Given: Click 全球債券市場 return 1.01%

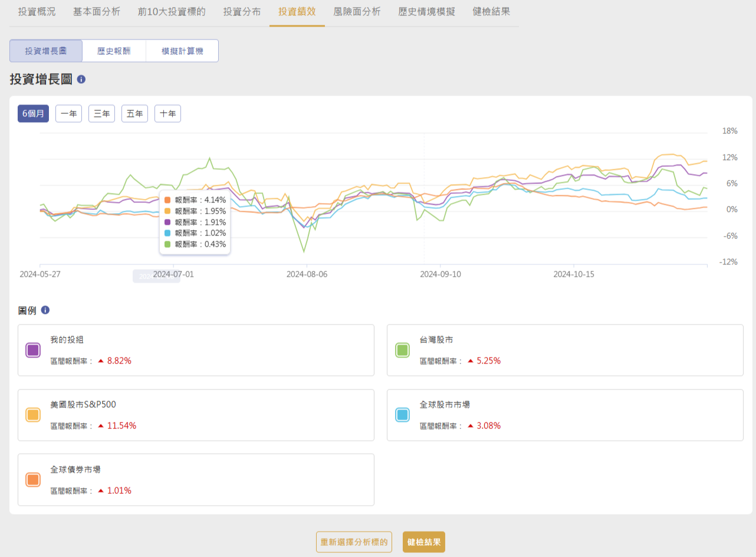Looking at the screenshot, I should 119,490.
